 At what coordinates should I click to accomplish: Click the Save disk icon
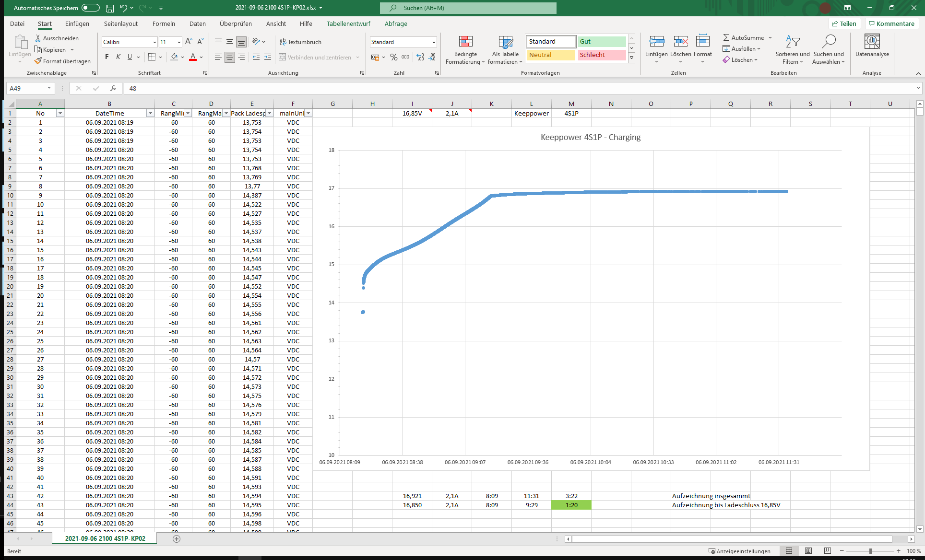pos(110,8)
